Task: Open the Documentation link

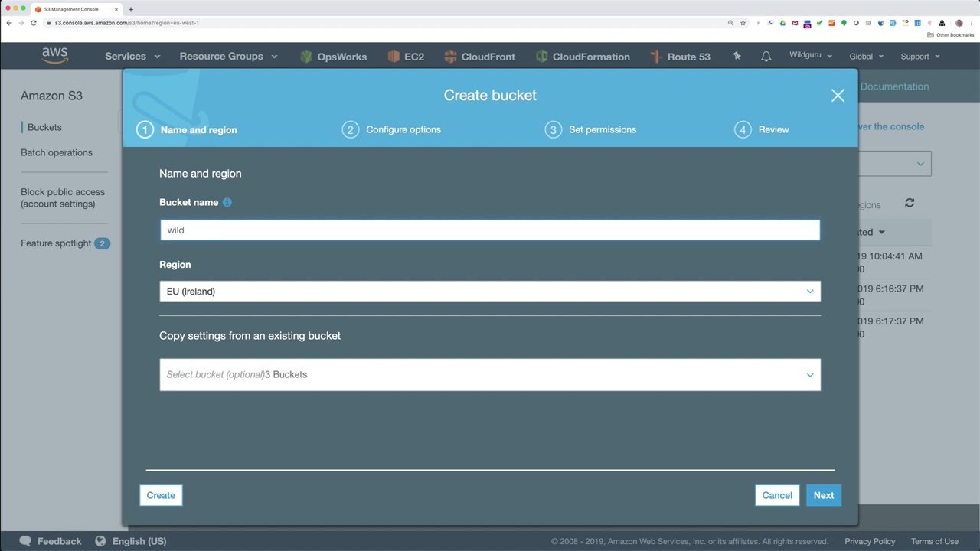Action: 894,86
